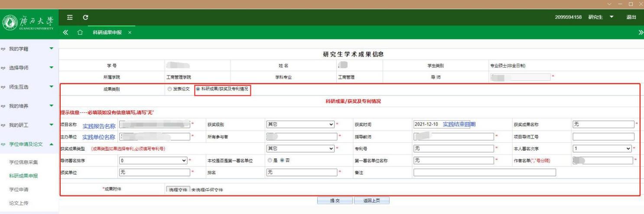
Task: Click the 提交 button
Action: coord(333,201)
